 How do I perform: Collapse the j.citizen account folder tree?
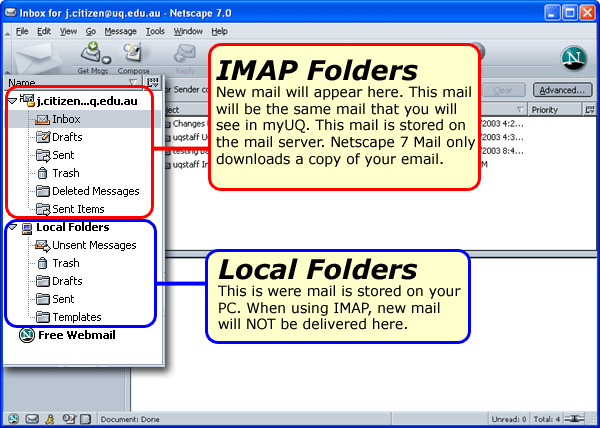11,101
